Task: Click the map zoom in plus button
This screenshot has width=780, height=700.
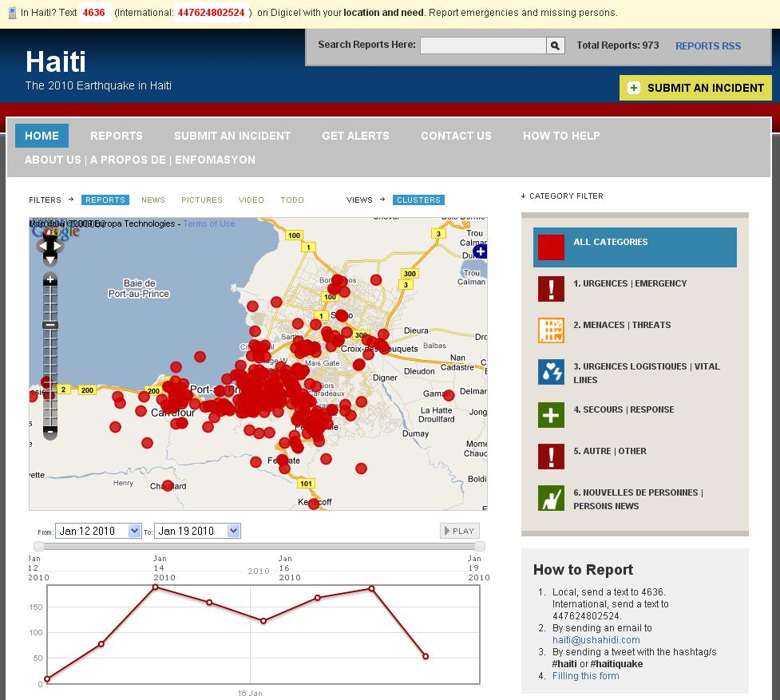Action: click(x=50, y=279)
